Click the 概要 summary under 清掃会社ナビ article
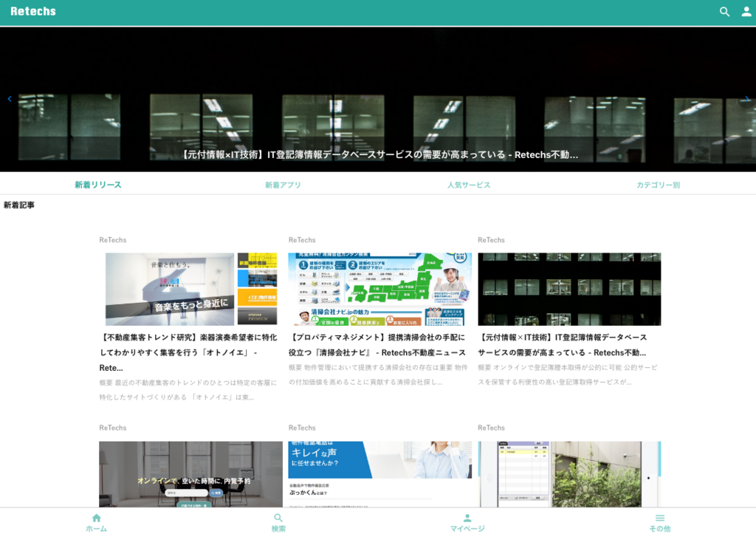The height and width of the screenshot is (537, 756). coord(379,375)
